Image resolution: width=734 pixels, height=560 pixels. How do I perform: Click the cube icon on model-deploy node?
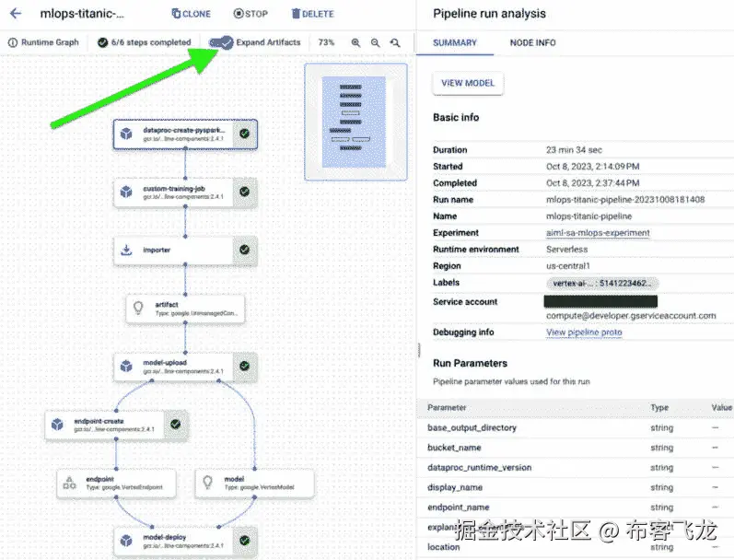(x=126, y=541)
